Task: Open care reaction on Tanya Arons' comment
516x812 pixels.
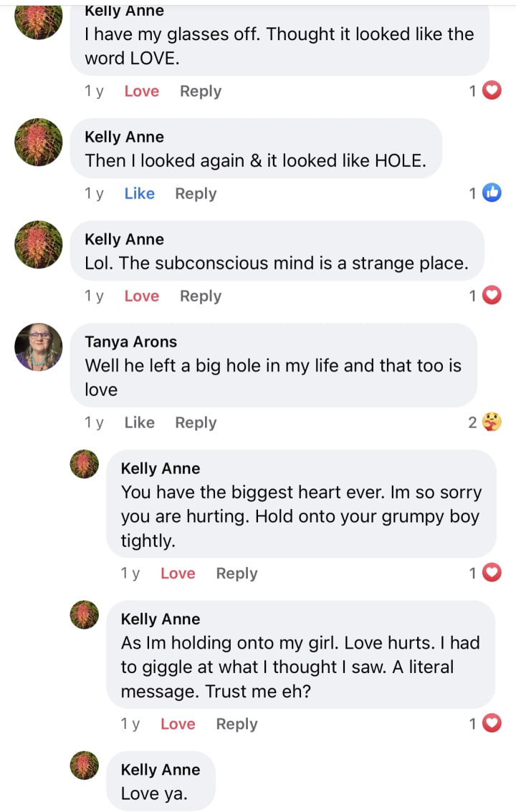Action: pos(492,422)
